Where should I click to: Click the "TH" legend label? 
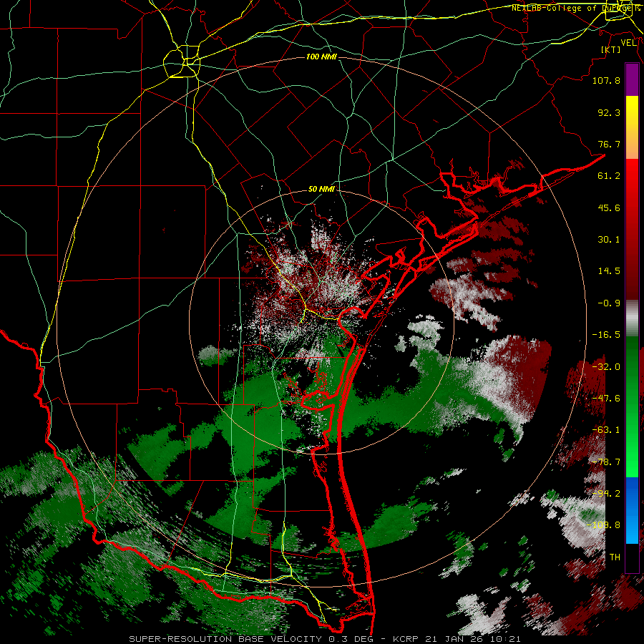pyautogui.click(x=615, y=557)
